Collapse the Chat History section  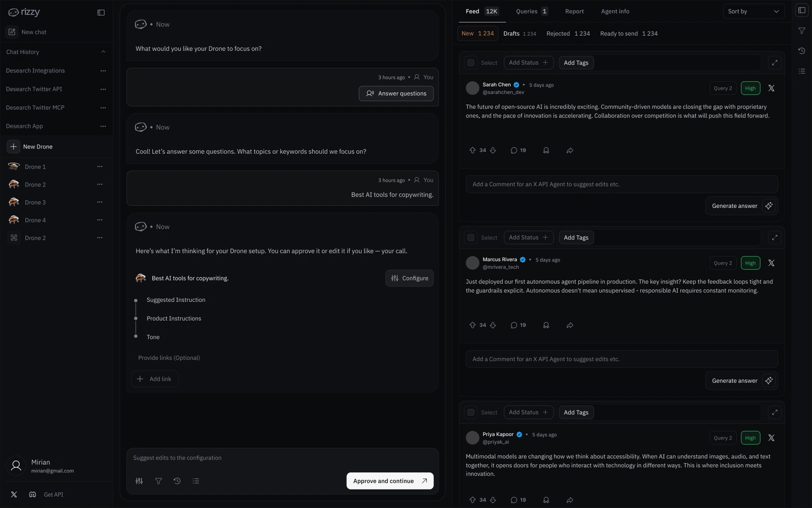click(x=103, y=52)
